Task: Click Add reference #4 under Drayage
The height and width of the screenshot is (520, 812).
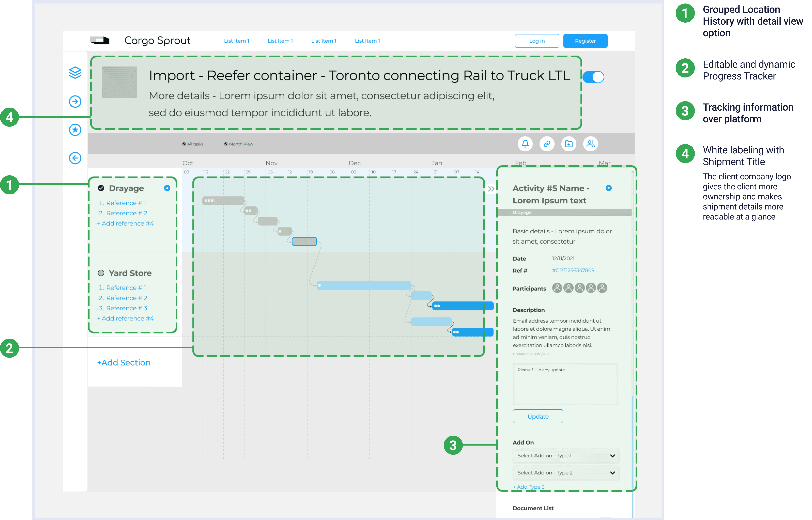Action: [x=125, y=224]
